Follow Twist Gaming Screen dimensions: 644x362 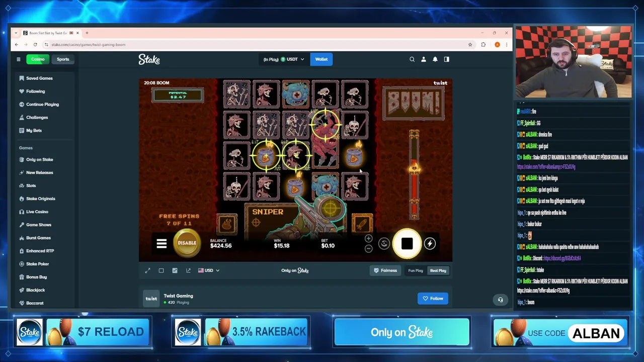click(433, 299)
